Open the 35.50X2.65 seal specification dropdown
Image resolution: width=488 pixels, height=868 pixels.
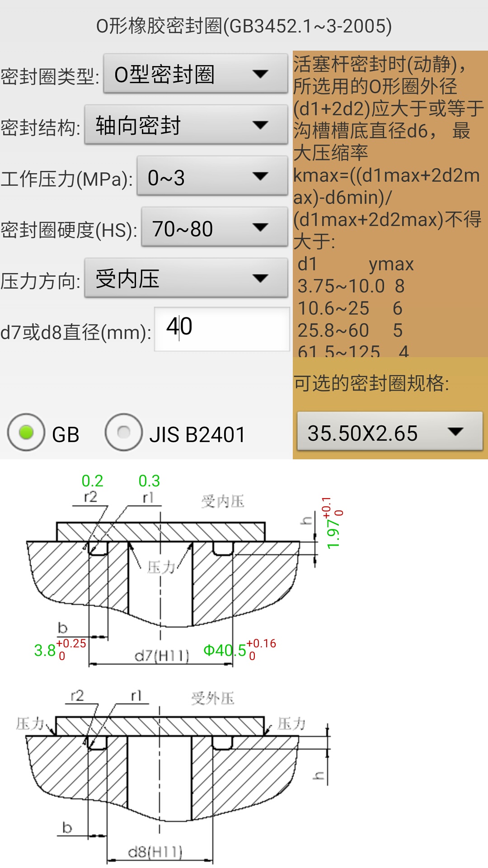click(x=389, y=432)
